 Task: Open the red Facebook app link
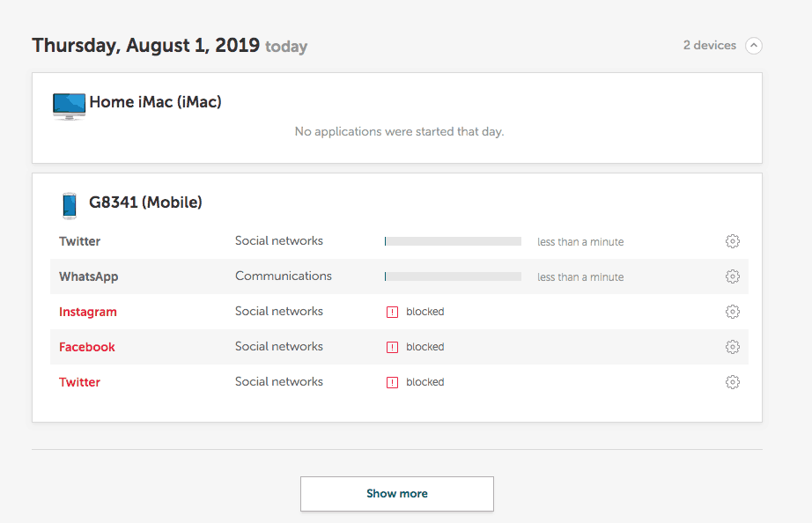coord(86,347)
